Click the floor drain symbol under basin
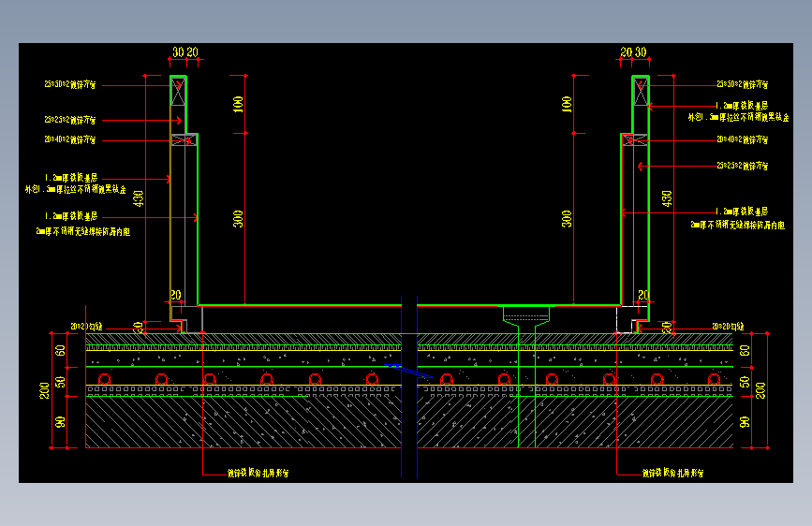 526,316
